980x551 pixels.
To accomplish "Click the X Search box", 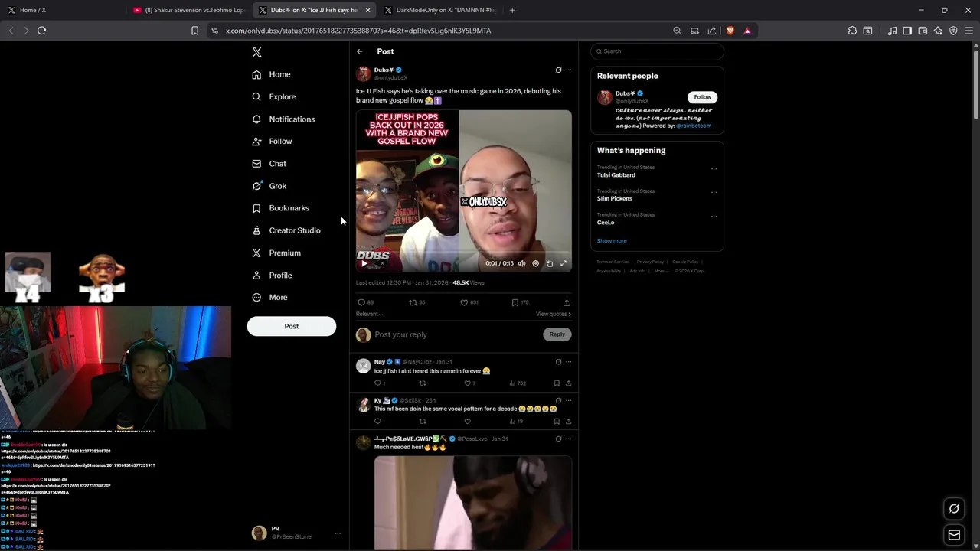I will tap(657, 51).
